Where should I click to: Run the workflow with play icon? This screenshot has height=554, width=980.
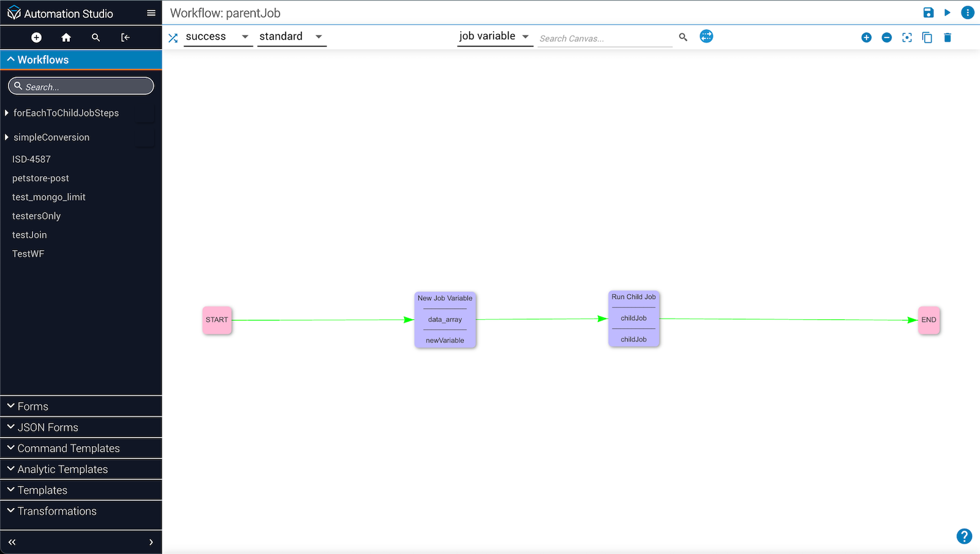(x=948, y=13)
